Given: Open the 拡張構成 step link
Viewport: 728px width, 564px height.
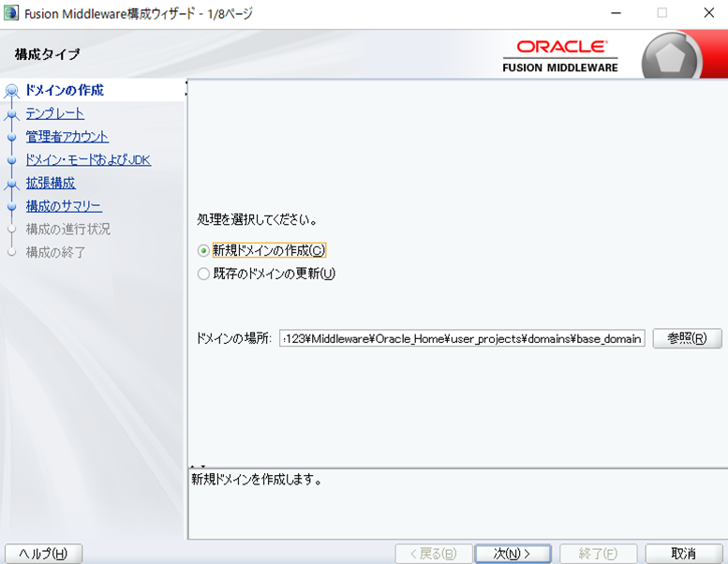Looking at the screenshot, I should point(51,184).
